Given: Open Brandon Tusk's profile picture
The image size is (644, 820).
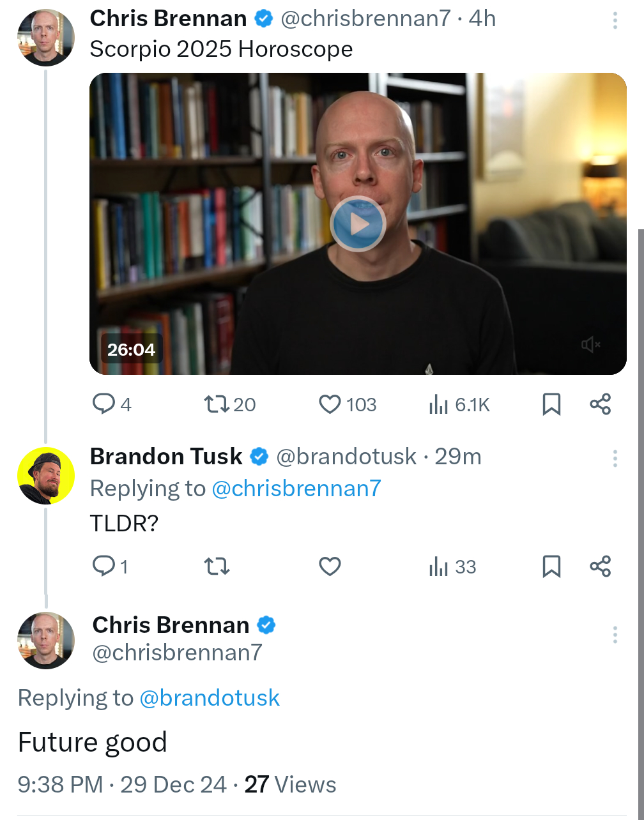Looking at the screenshot, I should click(x=45, y=476).
